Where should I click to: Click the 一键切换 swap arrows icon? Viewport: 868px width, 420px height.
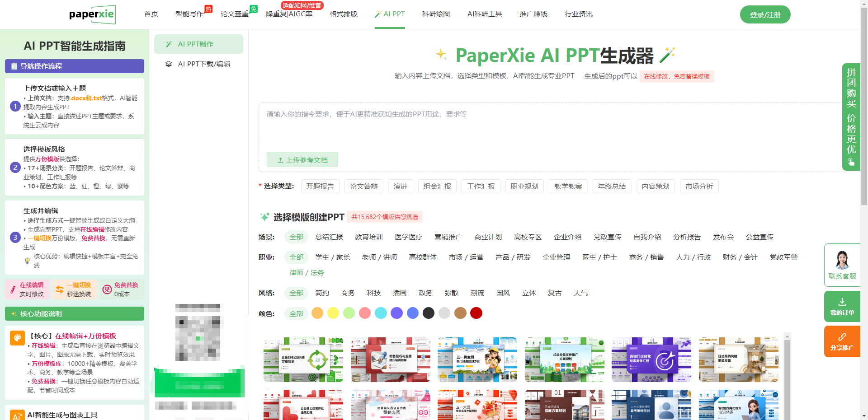pos(60,289)
